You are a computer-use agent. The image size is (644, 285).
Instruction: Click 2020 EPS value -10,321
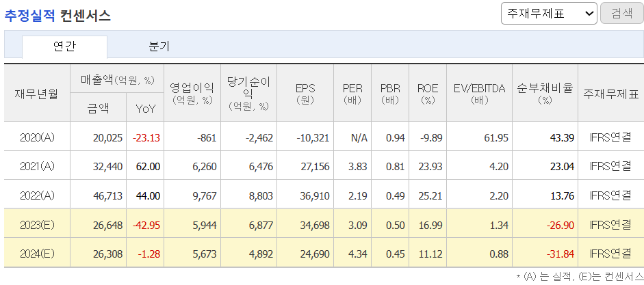[313, 138]
